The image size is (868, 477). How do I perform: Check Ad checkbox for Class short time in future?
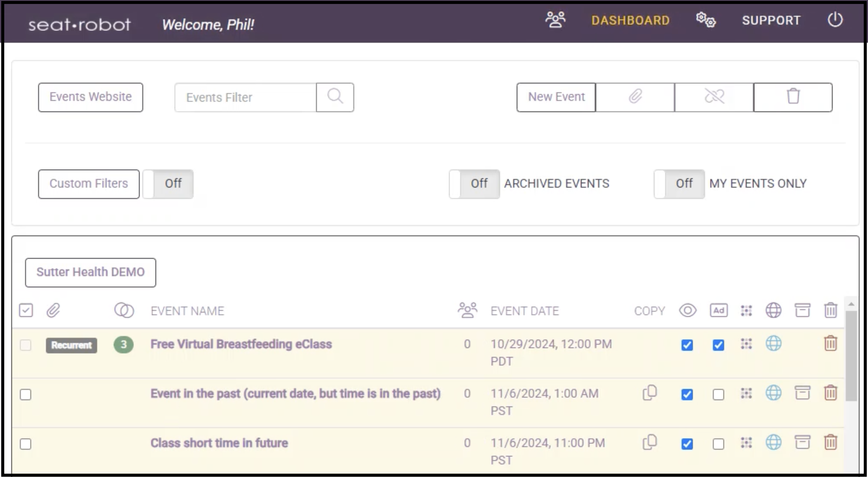point(718,444)
